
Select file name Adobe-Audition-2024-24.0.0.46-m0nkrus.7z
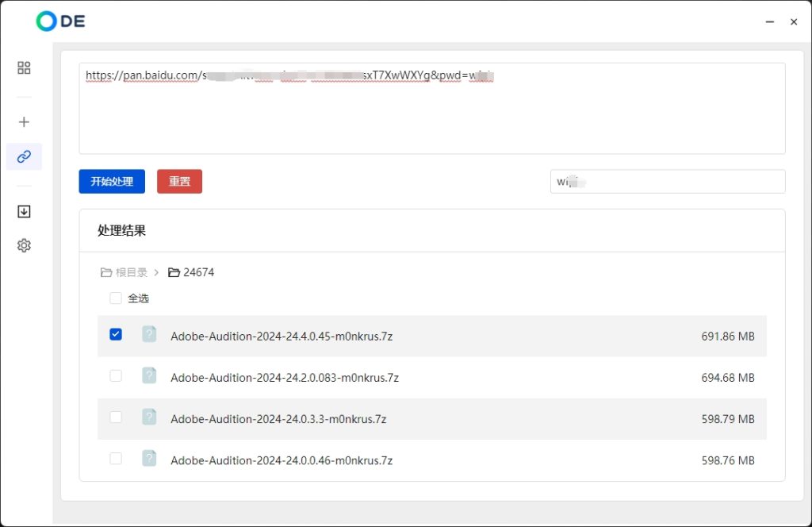point(282,460)
